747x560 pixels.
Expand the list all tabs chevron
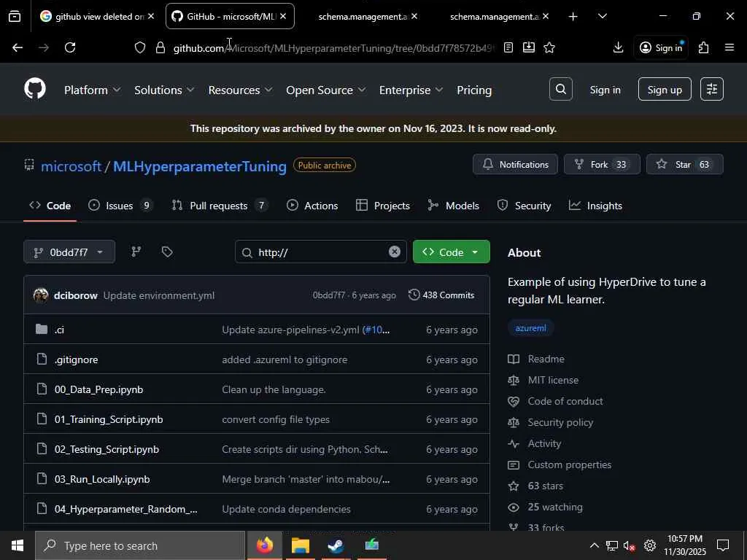(602, 16)
